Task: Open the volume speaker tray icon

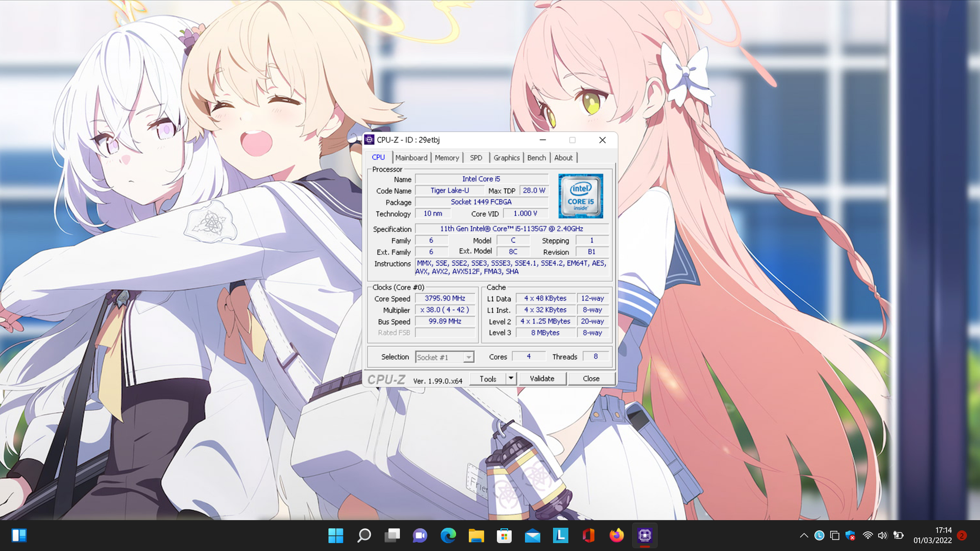Action: click(883, 535)
